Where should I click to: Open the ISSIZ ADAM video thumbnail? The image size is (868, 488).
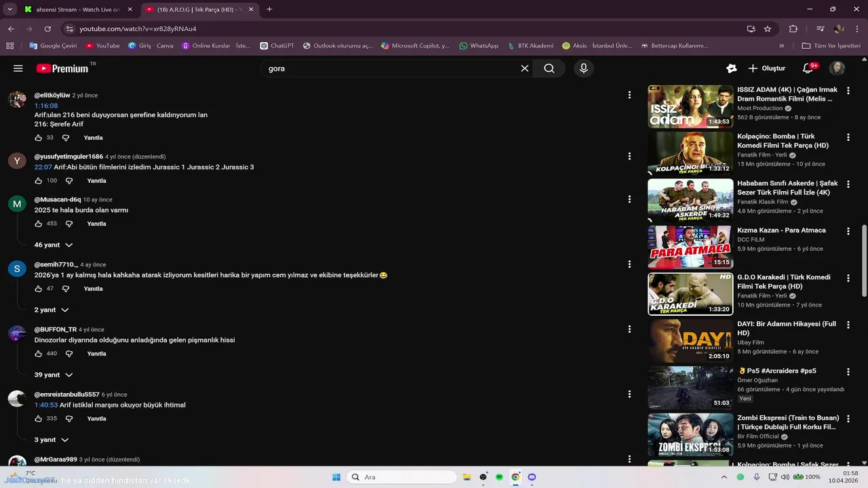[690, 106]
